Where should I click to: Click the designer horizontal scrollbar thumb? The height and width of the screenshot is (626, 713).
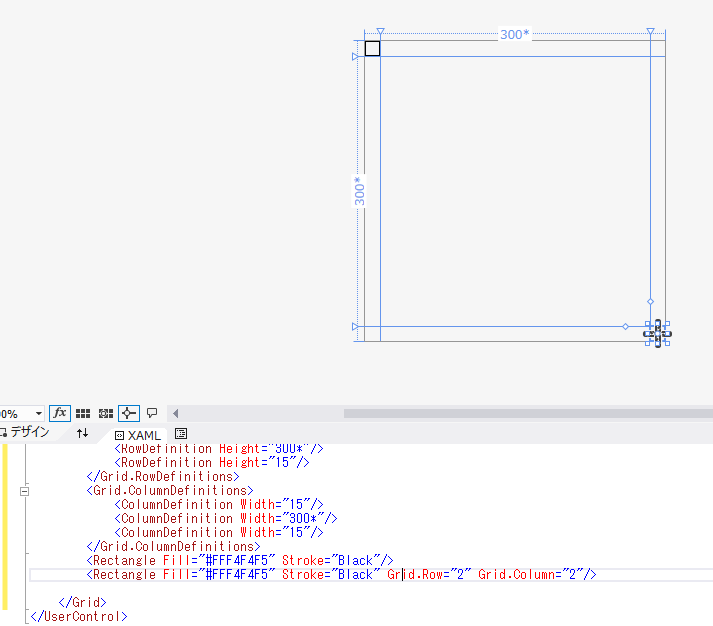[528, 413]
